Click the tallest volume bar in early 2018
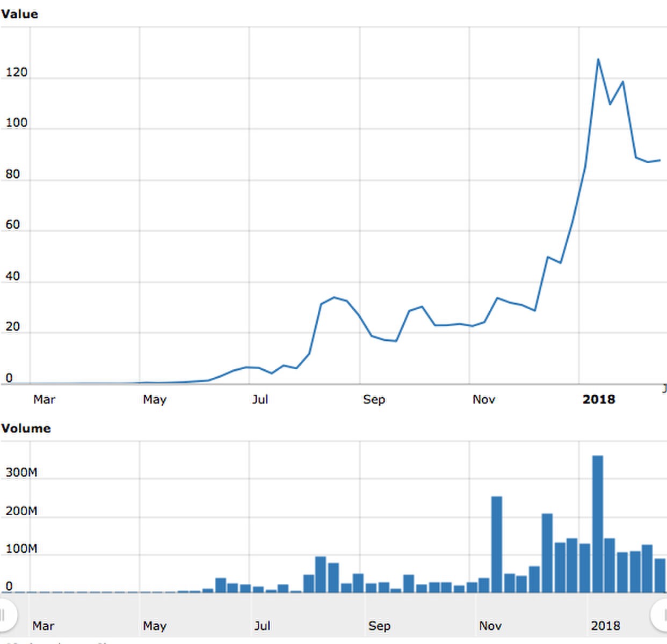Image resolution: width=667 pixels, height=644 pixels. click(597, 523)
